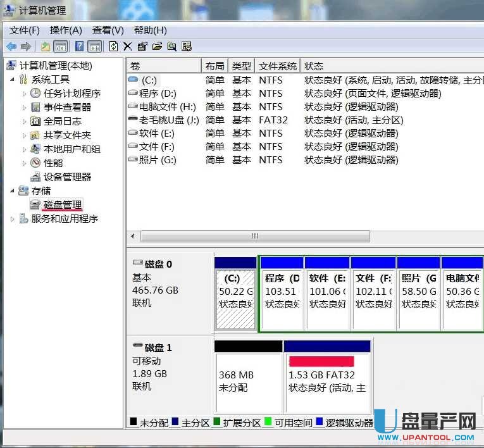Select the 老毛桃U盘 (J:) volume row

point(168,120)
